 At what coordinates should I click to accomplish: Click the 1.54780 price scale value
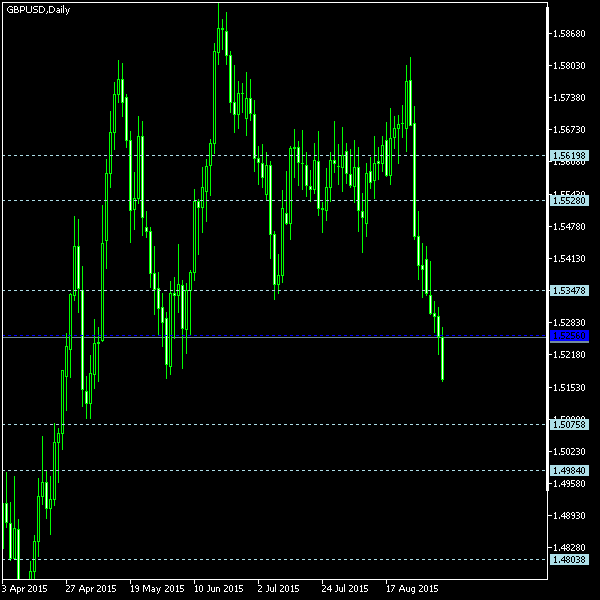click(x=569, y=227)
